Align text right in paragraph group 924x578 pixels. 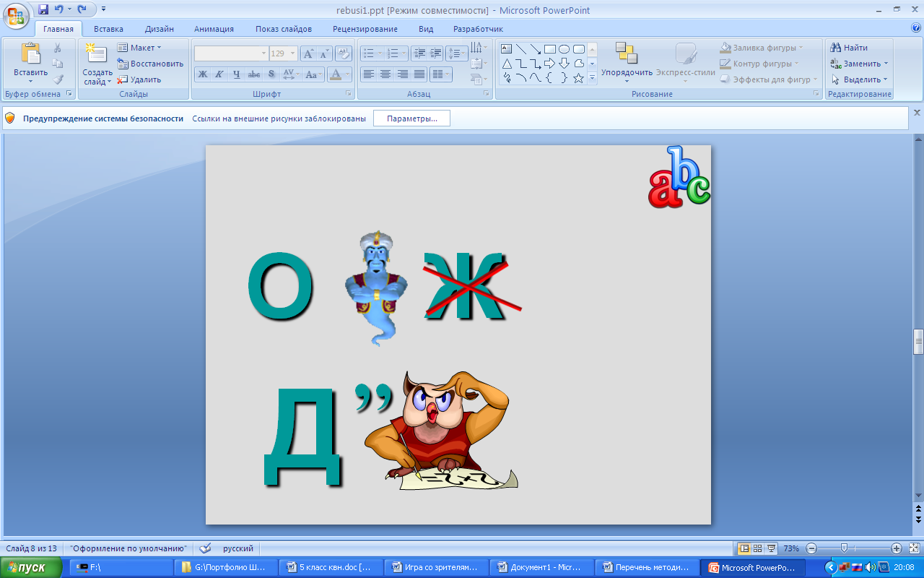point(402,74)
